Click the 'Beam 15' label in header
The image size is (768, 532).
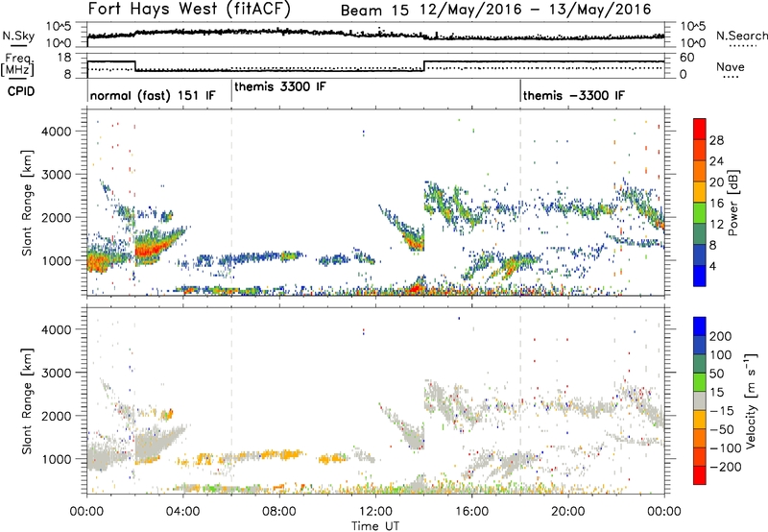[x=374, y=10]
